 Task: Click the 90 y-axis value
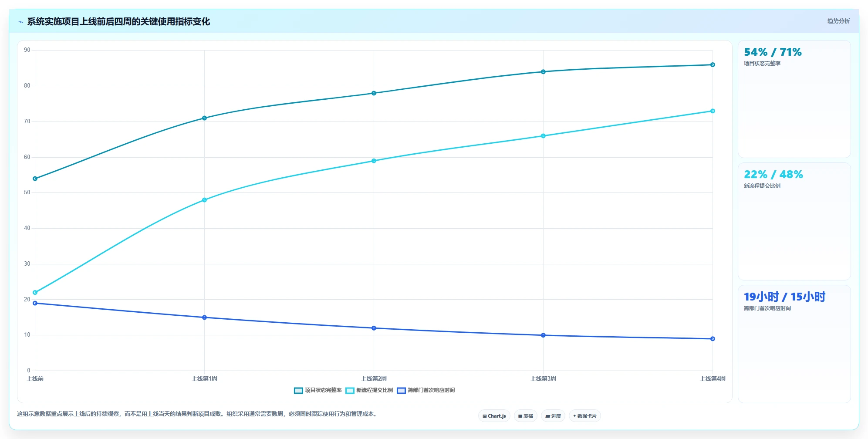coord(27,50)
